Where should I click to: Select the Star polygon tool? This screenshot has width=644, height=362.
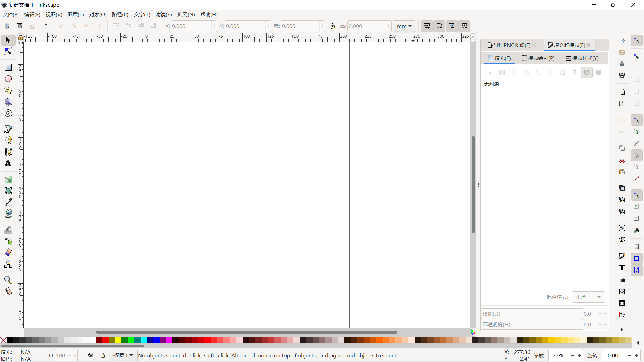pyautogui.click(x=8, y=90)
